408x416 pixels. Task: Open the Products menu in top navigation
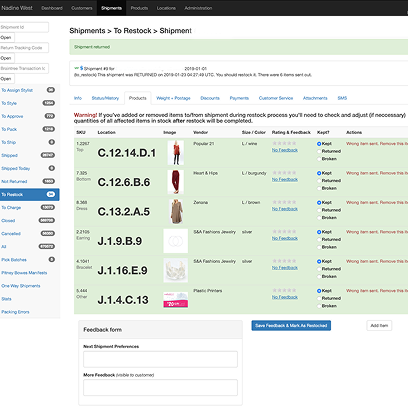coord(139,8)
